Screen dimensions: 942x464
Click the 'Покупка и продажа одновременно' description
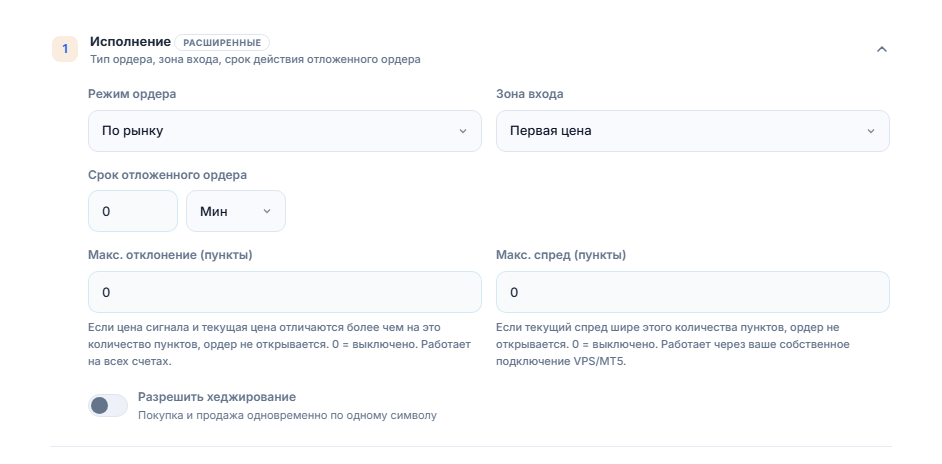click(287, 415)
